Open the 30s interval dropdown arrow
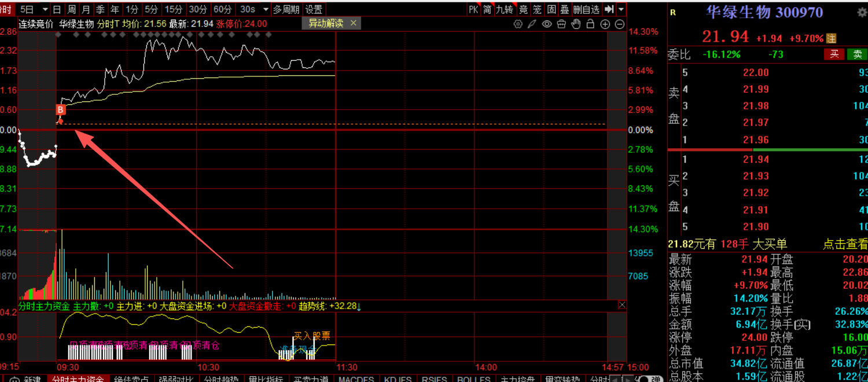Screen dimensions: 868x382 click(x=266, y=9)
